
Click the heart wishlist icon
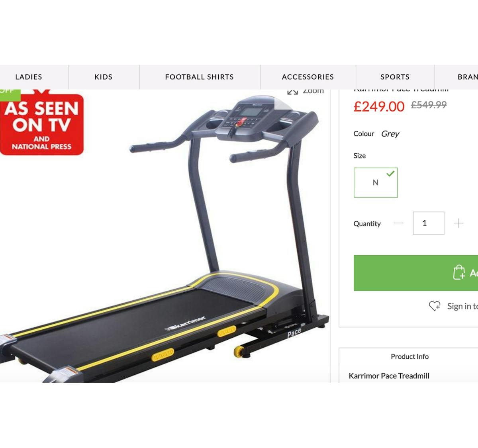click(435, 306)
